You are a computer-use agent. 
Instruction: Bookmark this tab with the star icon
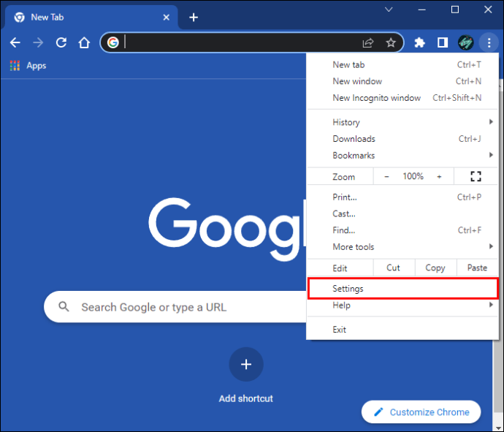tap(391, 42)
